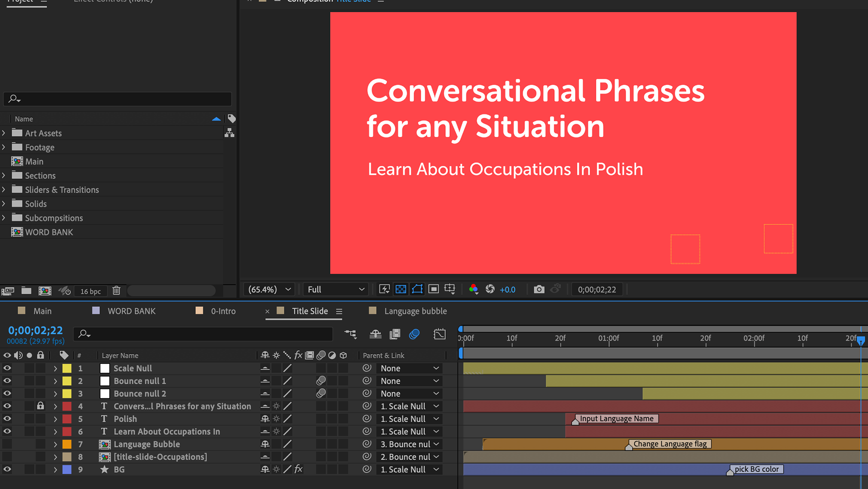Switch to the Language bubble tab

(x=415, y=311)
